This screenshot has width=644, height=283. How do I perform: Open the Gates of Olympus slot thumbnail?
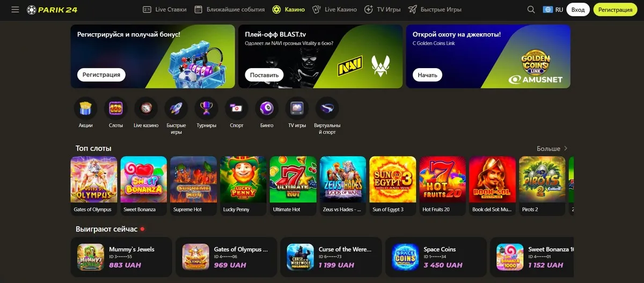[x=94, y=185]
